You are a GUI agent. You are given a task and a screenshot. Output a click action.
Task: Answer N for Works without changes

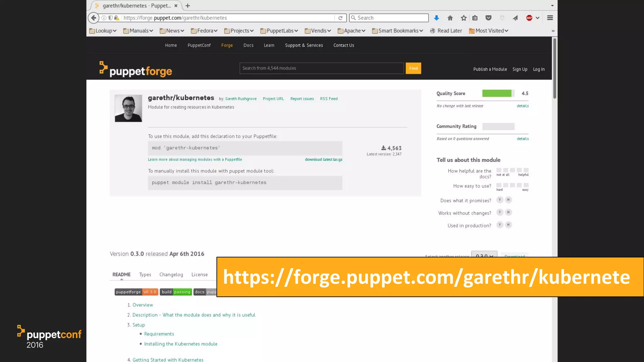click(508, 212)
